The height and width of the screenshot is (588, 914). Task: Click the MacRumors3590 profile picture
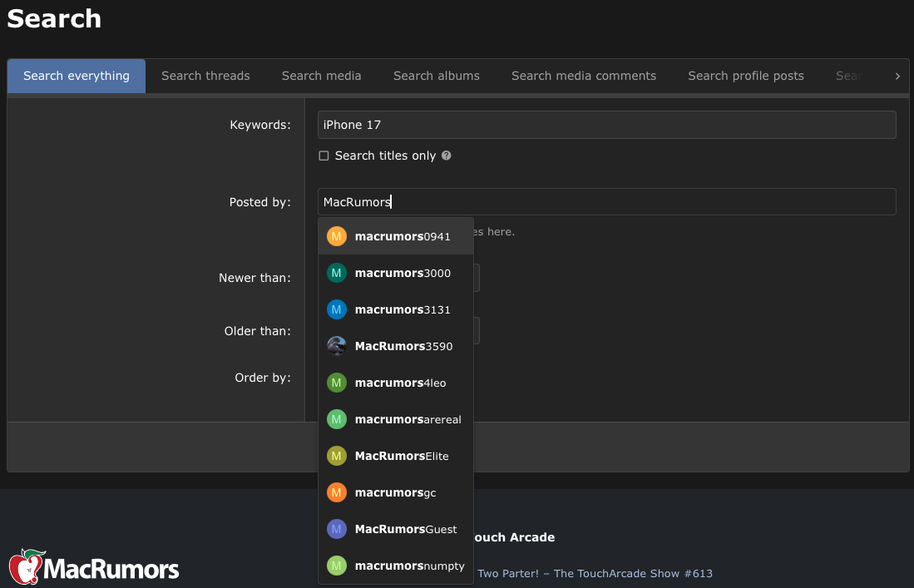(x=336, y=346)
